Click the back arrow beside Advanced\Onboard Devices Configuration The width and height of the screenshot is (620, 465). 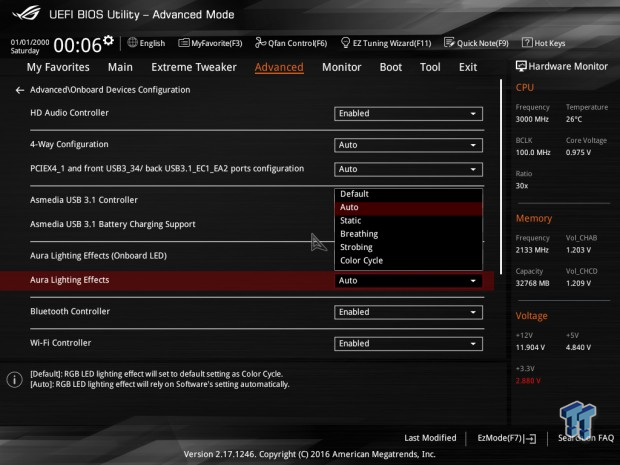(x=19, y=90)
